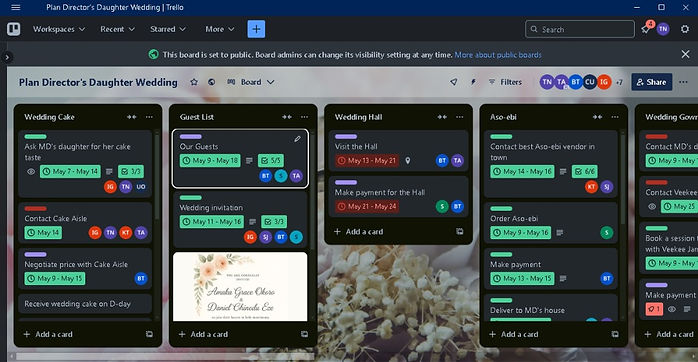The image size is (698, 362).
Task: Toggle May 9 - May 15 date on Negotiate price card
Action: pyautogui.click(x=55, y=278)
